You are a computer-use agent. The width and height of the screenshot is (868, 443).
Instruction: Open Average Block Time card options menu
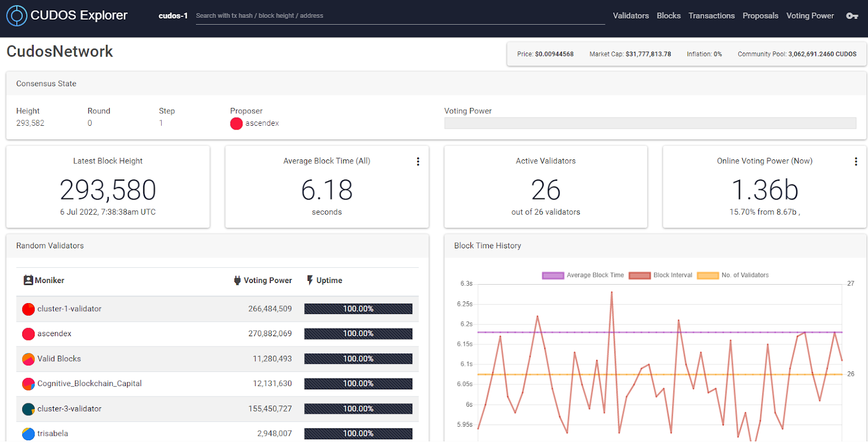418,162
